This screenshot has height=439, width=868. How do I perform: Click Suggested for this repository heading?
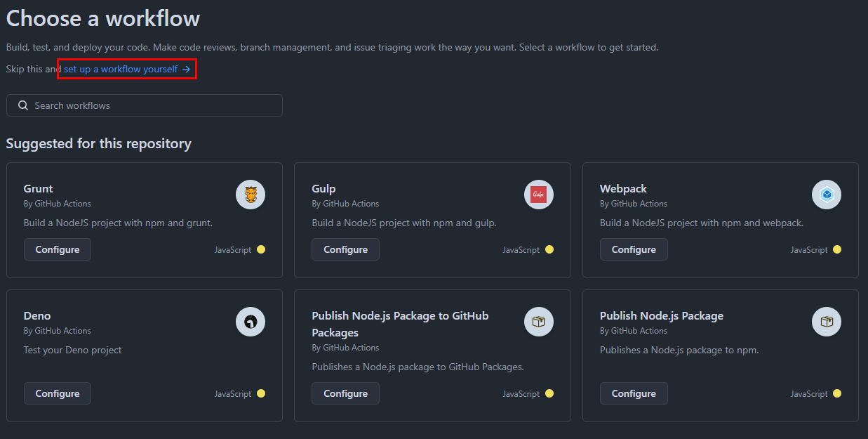tap(99, 143)
